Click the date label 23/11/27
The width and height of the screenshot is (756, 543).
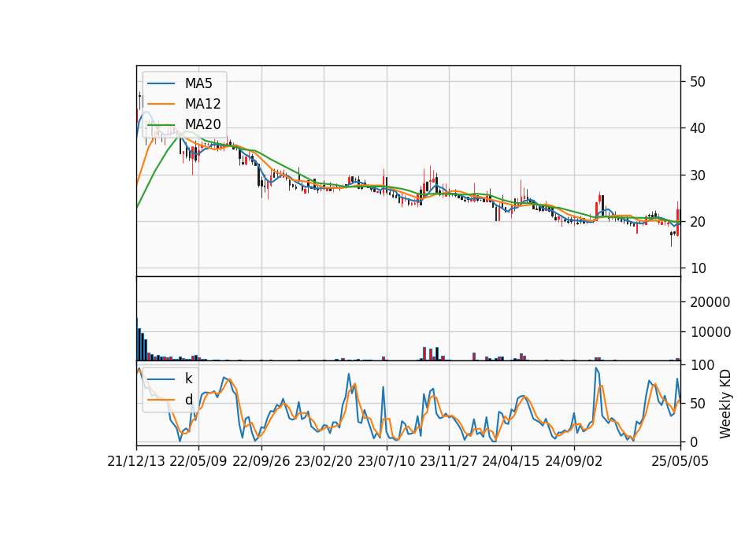pyautogui.click(x=448, y=461)
